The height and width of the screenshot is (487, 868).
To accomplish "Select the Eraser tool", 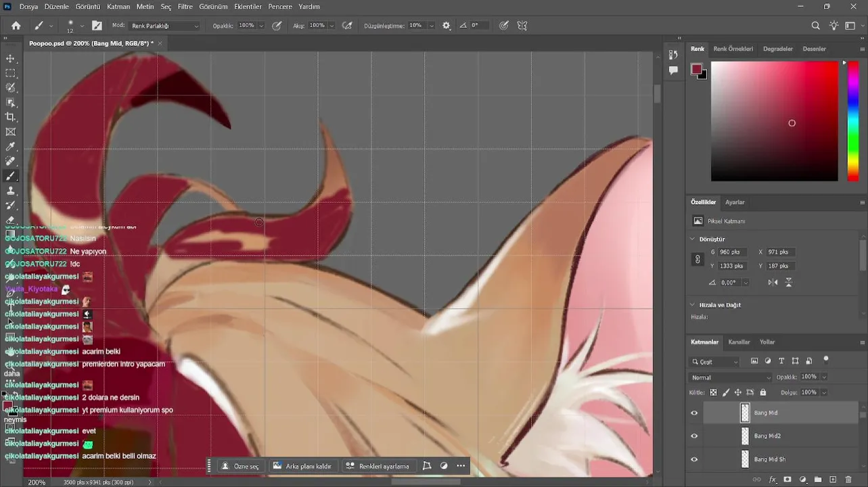I will [x=10, y=220].
